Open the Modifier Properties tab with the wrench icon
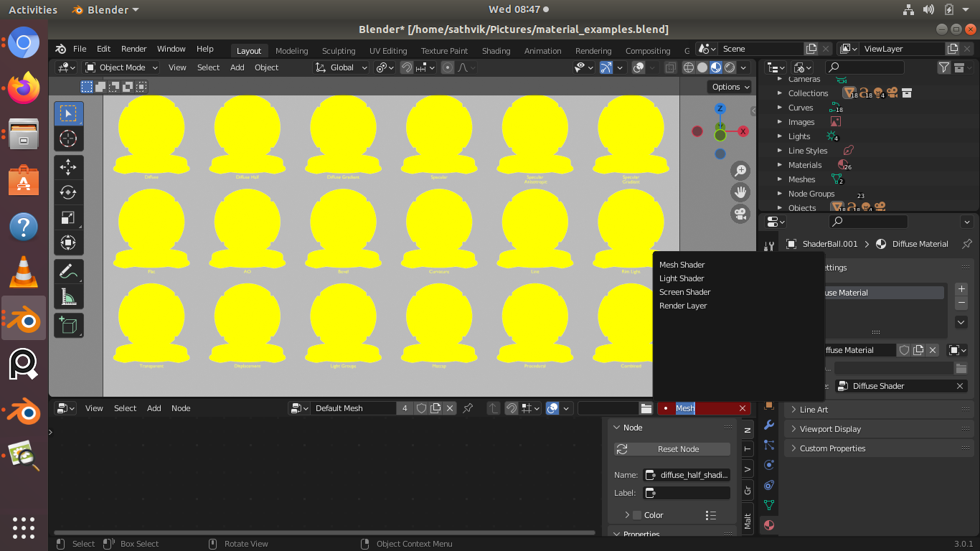This screenshot has height=551, width=980. (768, 425)
